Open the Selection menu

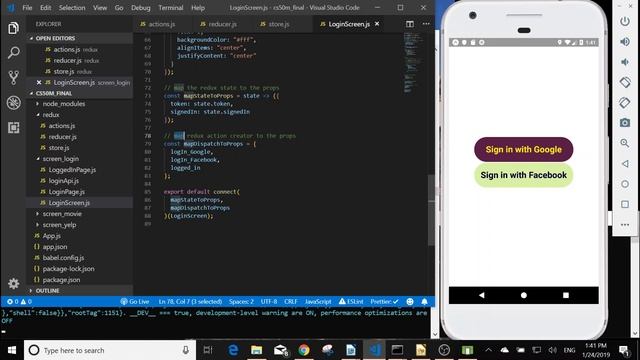72,8
